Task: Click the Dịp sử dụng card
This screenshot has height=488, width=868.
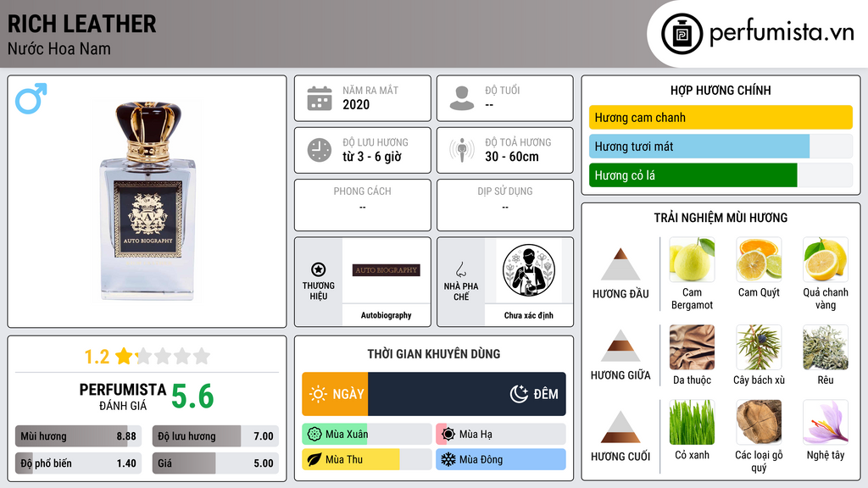Action: pos(505,205)
